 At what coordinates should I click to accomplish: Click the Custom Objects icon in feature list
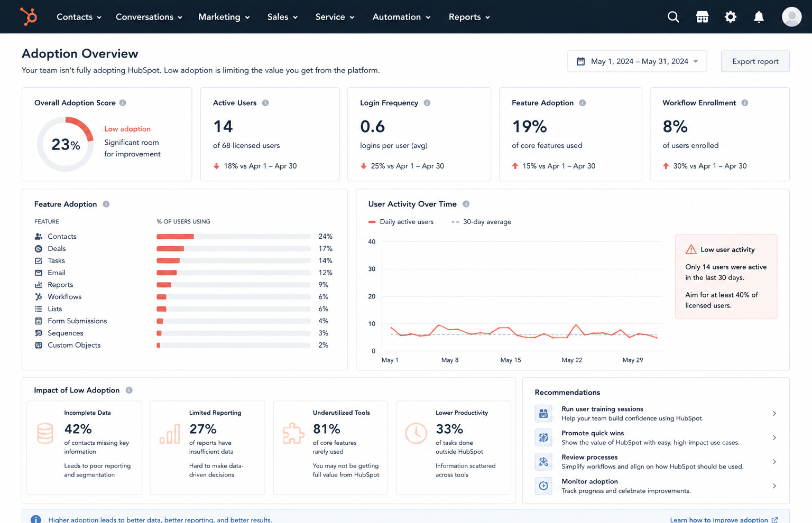tap(39, 345)
